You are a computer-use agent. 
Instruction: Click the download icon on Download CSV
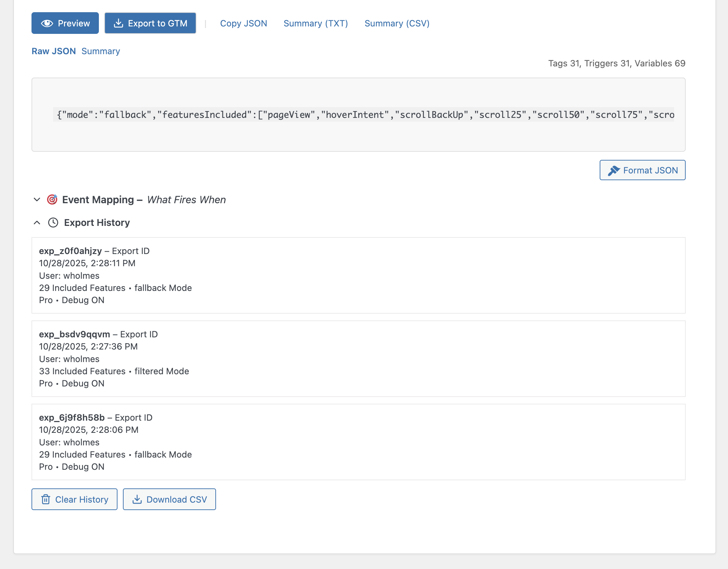pyautogui.click(x=137, y=499)
